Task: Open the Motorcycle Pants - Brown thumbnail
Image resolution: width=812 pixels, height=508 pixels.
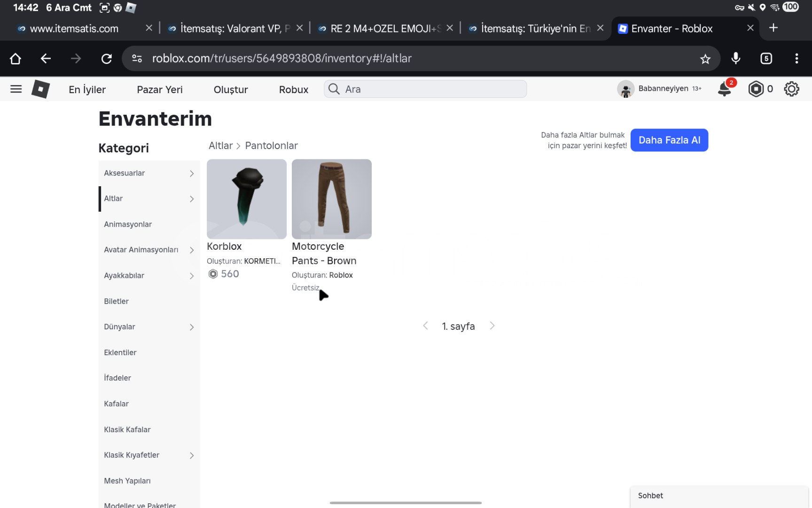Action: [x=332, y=199]
